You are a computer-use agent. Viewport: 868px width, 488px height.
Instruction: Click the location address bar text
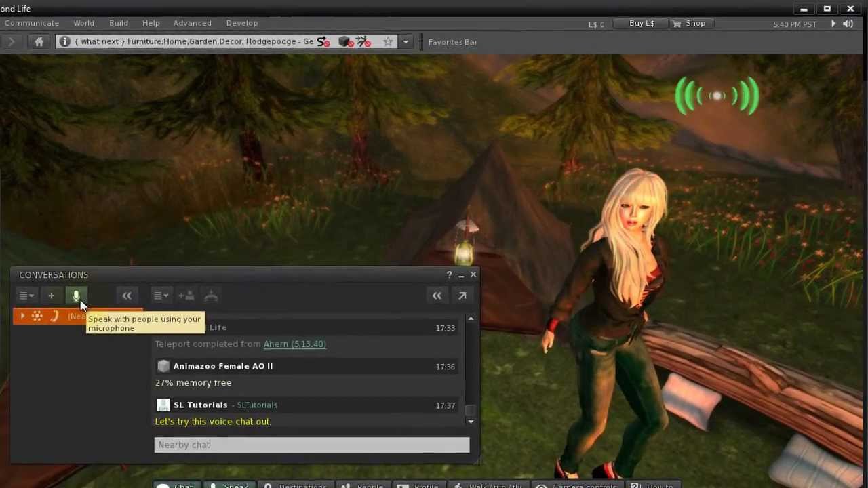[194, 42]
